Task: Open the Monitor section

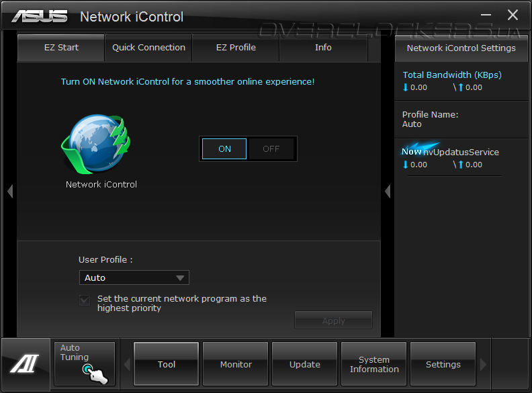Action: click(x=236, y=364)
